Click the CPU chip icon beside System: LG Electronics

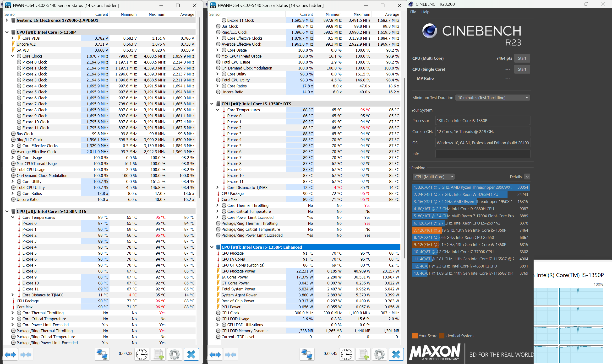pyautogui.click(x=13, y=20)
